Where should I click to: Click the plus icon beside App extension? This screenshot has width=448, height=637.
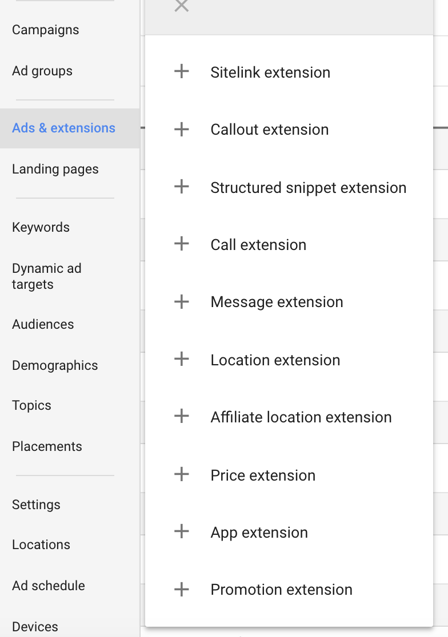pos(182,532)
